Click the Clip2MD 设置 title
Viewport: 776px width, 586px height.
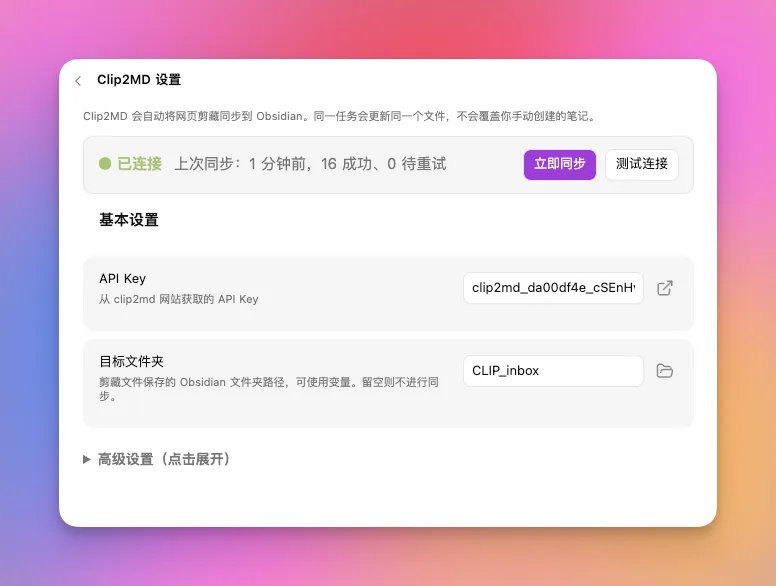pyautogui.click(x=139, y=80)
